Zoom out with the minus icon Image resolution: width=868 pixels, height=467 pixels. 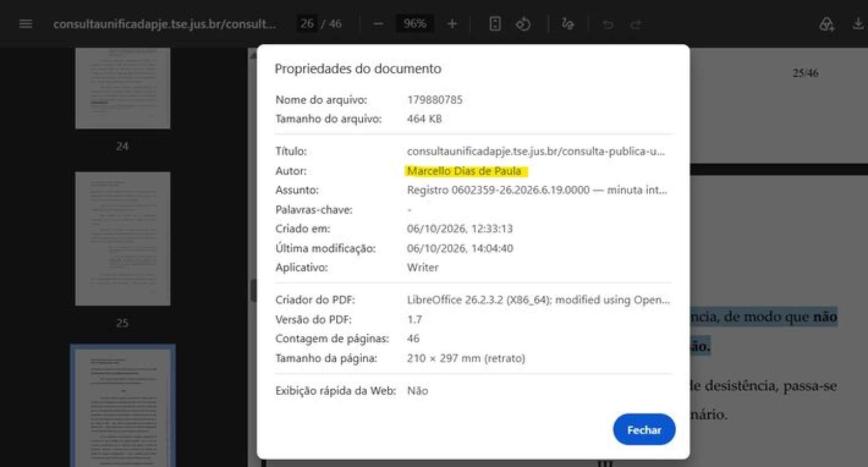click(x=378, y=24)
